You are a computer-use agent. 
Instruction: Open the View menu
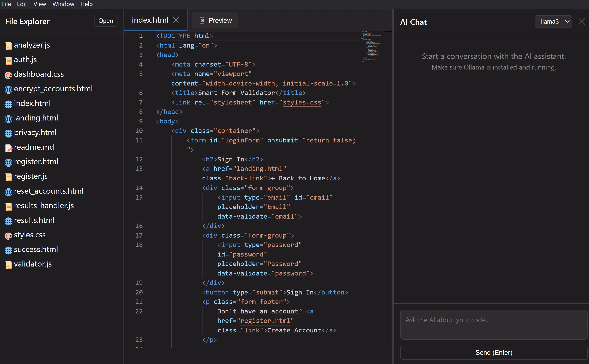(40, 4)
